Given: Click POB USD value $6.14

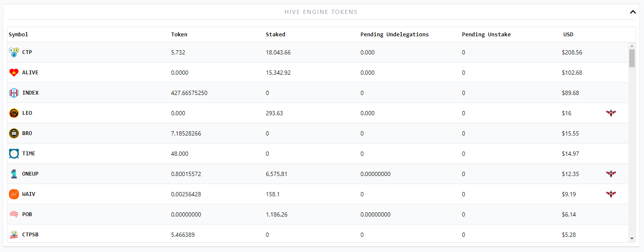Looking at the screenshot, I should tap(569, 214).
